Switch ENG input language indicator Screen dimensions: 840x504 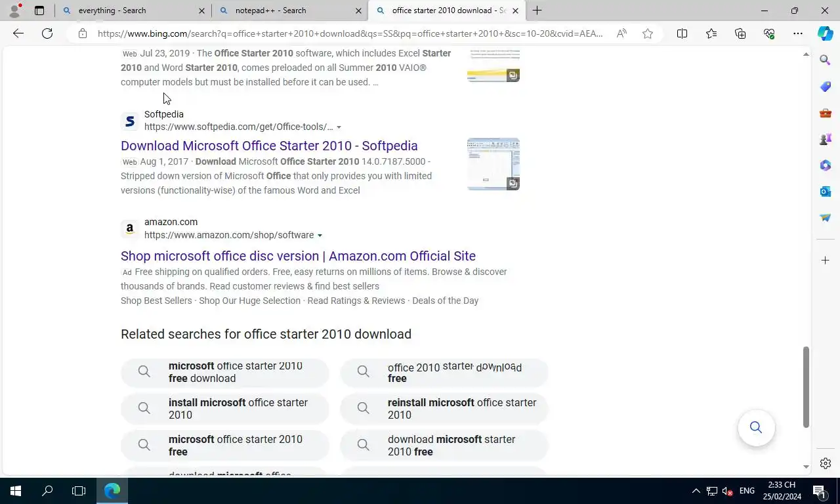[747, 491]
